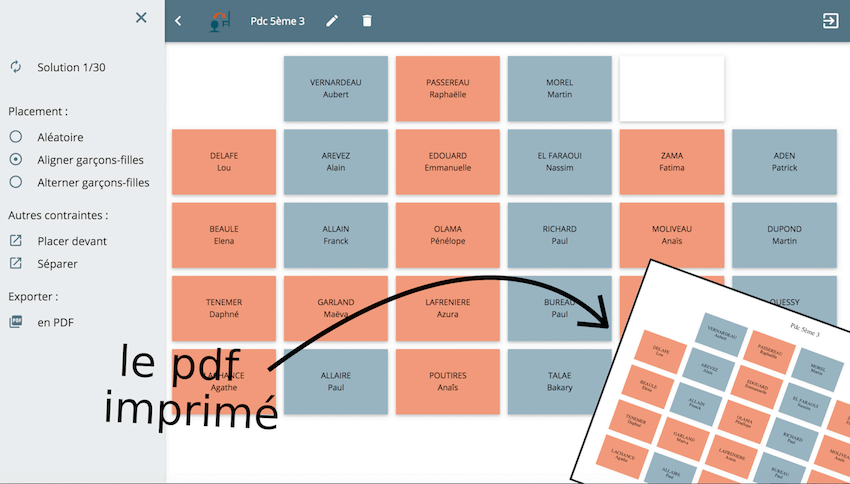The image size is (850, 484).
Task: Select DUPOND Martin seat
Action: coord(784,235)
